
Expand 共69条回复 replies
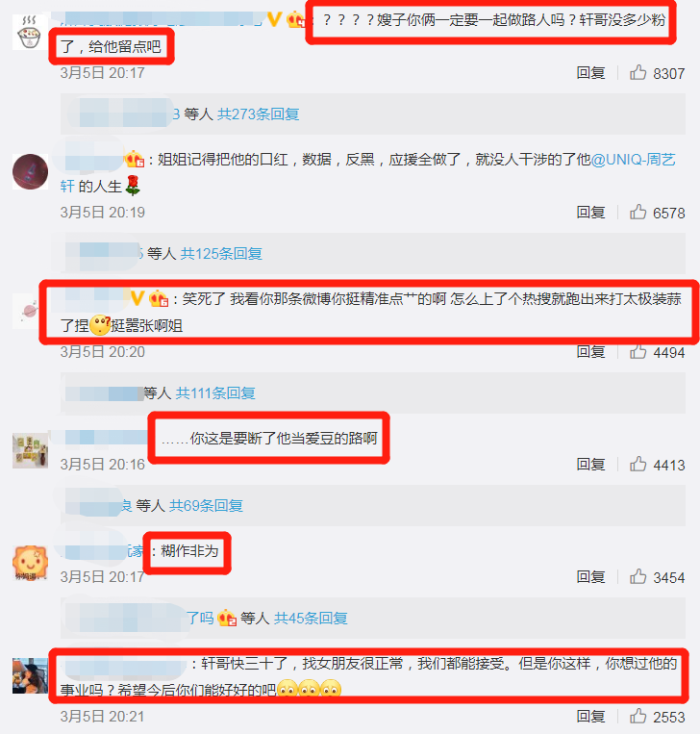206,505
